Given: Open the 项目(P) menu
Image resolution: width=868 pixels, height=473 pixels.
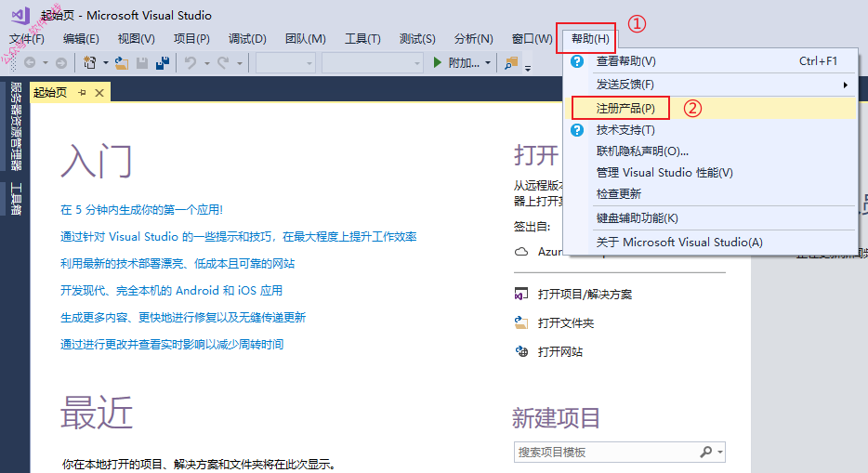Looking at the screenshot, I should (191, 39).
